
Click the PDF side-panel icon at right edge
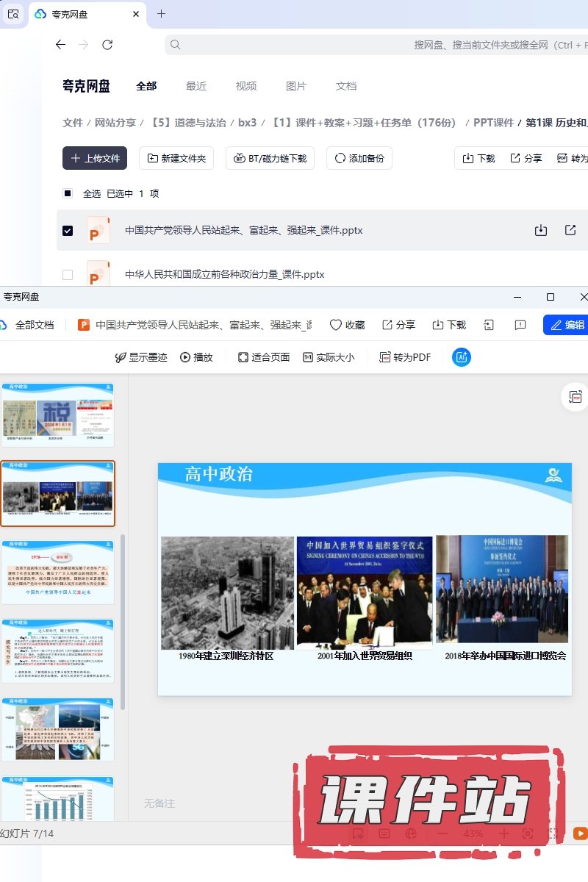[575, 397]
